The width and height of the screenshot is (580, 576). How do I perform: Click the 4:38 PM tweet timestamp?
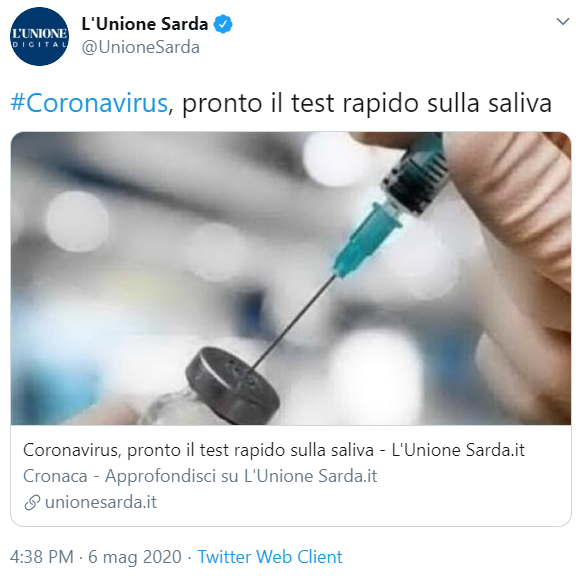(42, 557)
